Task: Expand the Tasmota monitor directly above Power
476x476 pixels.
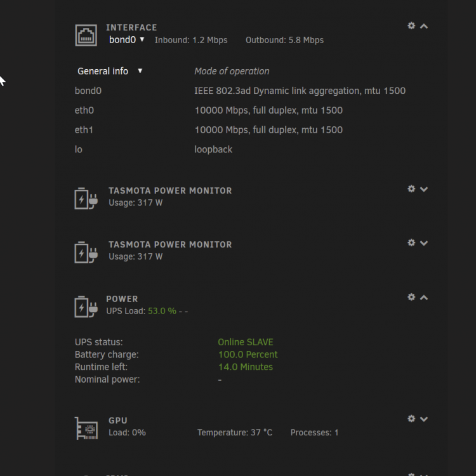Action: tap(424, 243)
